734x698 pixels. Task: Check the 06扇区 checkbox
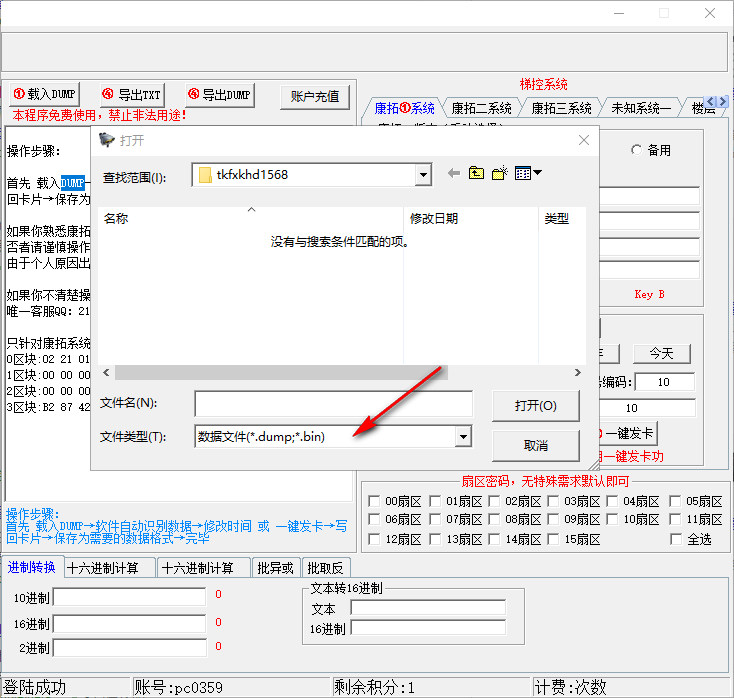[x=374, y=519]
